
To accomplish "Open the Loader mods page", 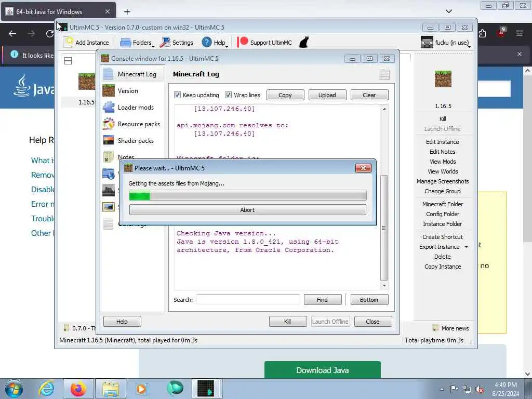I will (132, 107).
